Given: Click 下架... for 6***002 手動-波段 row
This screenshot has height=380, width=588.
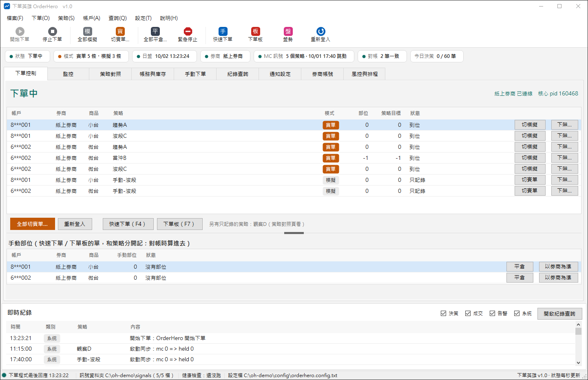Looking at the screenshot, I should point(565,191).
